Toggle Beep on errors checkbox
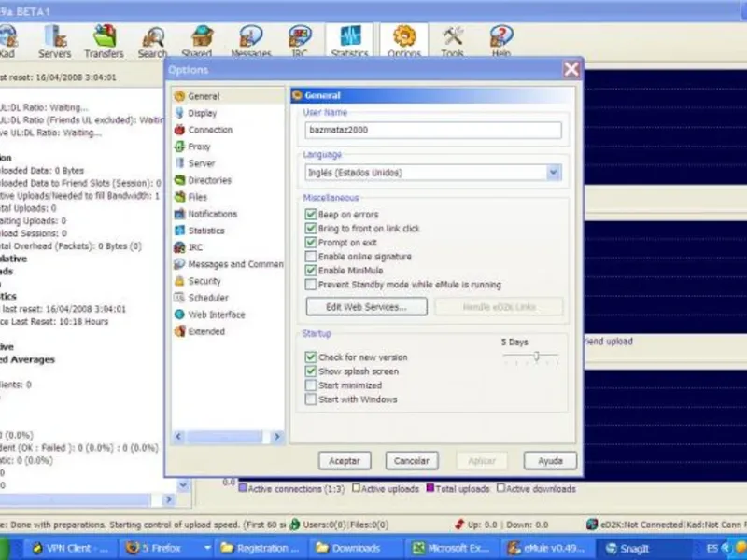The width and height of the screenshot is (747, 560). [311, 215]
